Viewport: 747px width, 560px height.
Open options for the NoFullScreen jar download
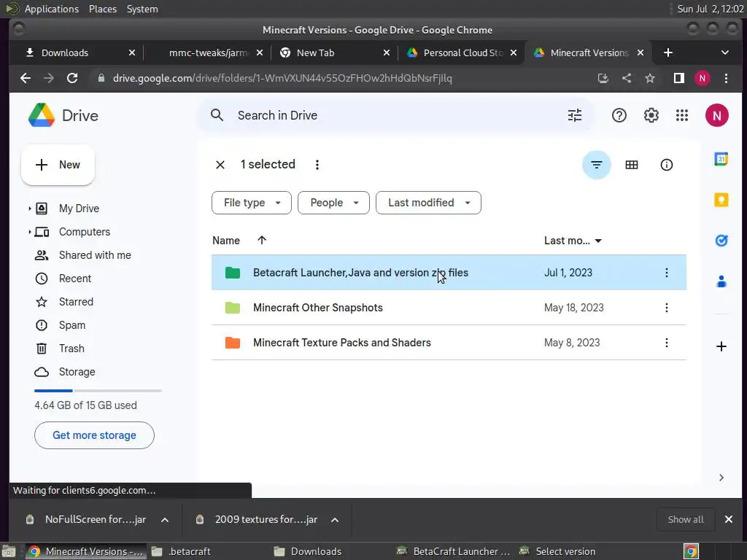[x=165, y=520]
